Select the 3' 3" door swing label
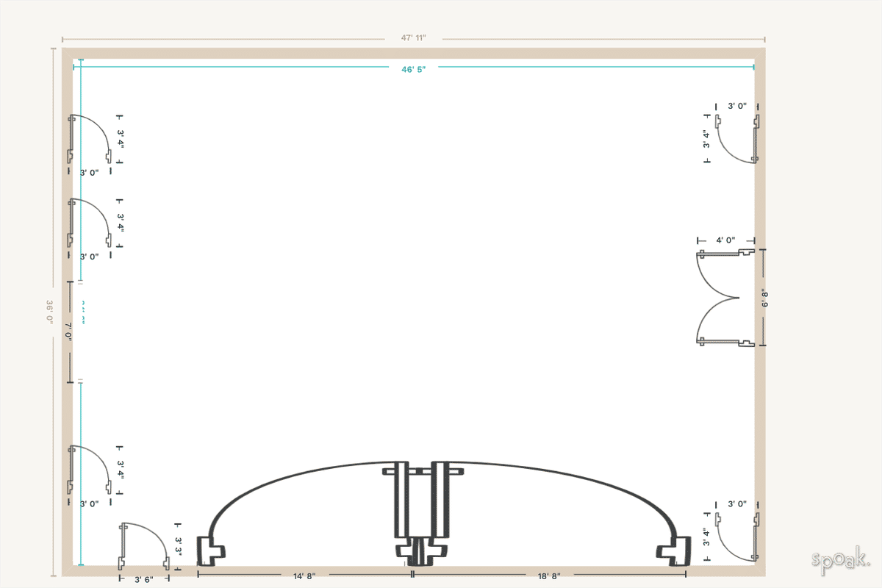 point(179,545)
